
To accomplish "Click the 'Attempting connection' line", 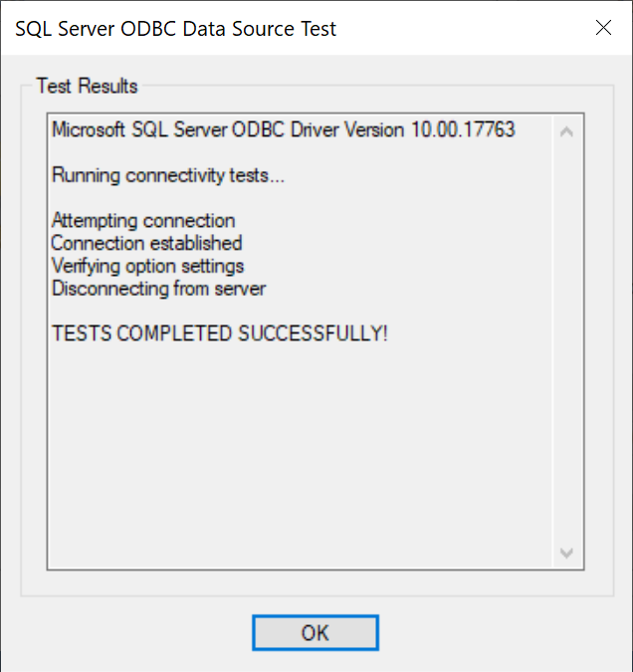I will (x=143, y=221).
